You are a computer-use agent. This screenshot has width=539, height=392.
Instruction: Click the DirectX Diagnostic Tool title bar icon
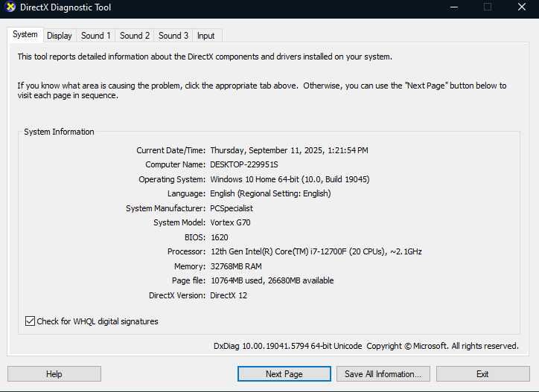coord(10,7)
